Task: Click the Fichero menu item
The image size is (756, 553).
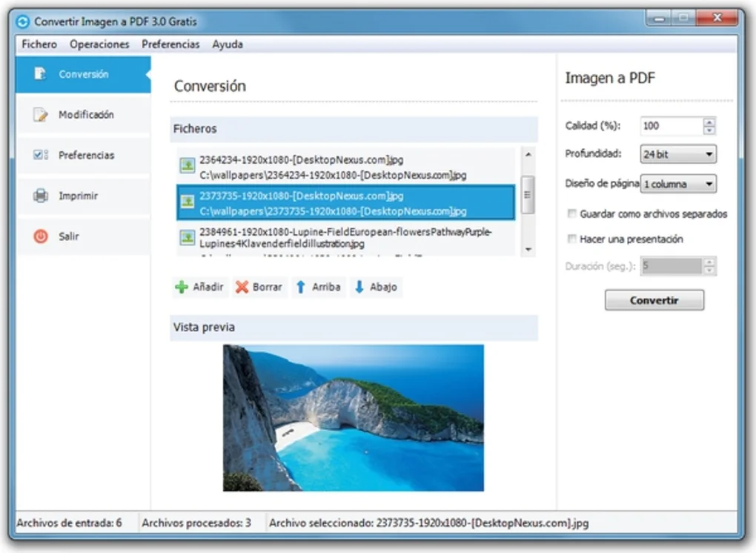Action: [x=39, y=44]
